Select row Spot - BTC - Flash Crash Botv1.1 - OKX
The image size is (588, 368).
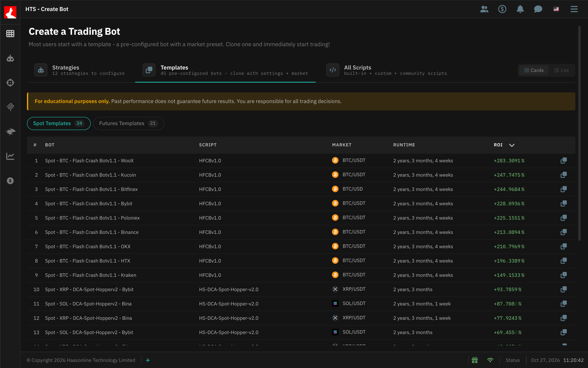click(301, 247)
